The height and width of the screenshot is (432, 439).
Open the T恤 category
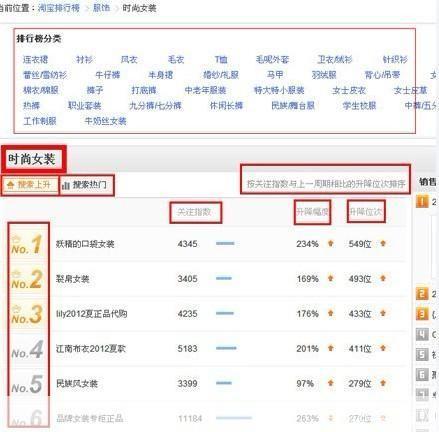coord(221,60)
